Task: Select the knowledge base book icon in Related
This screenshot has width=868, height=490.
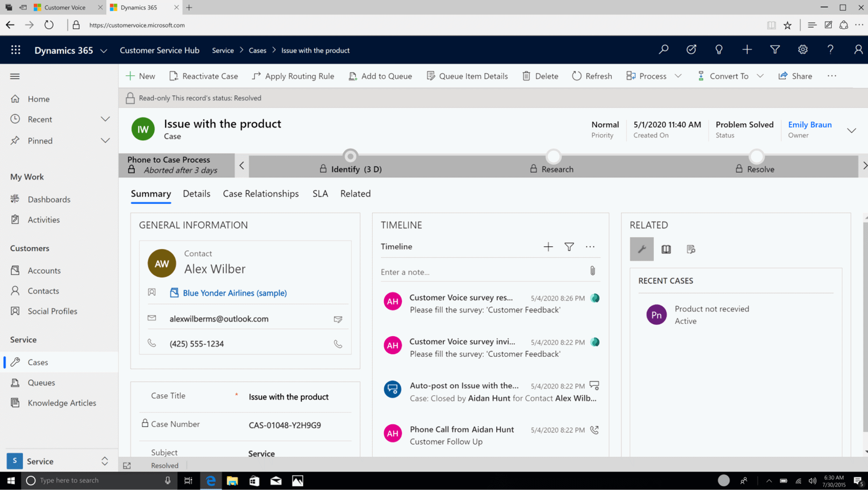Action: click(x=666, y=249)
